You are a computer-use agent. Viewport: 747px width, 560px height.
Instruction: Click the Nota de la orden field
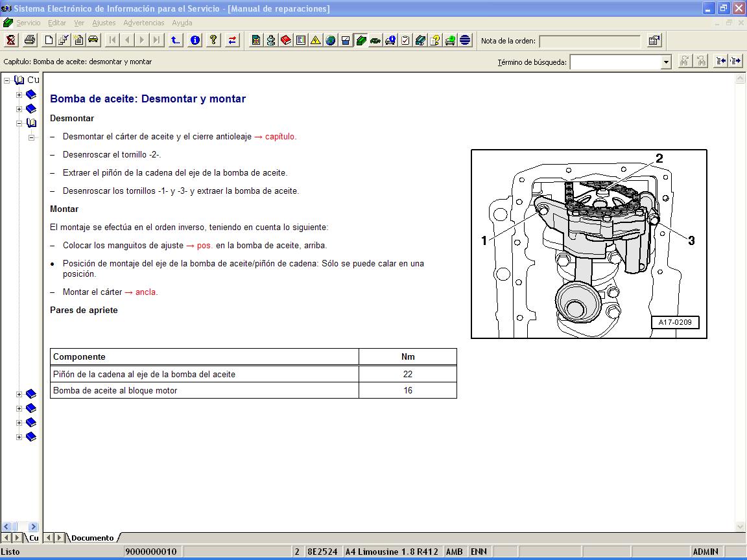tap(590, 41)
